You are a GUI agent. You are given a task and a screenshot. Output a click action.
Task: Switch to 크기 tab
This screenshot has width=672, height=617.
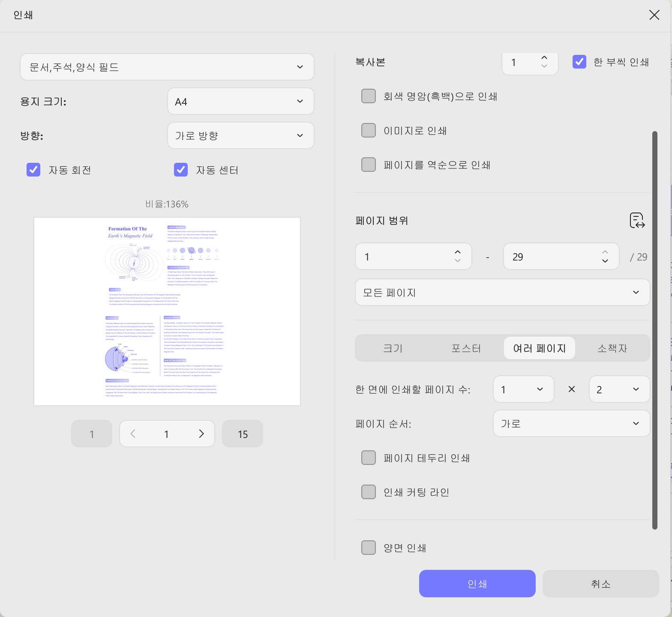(x=393, y=348)
